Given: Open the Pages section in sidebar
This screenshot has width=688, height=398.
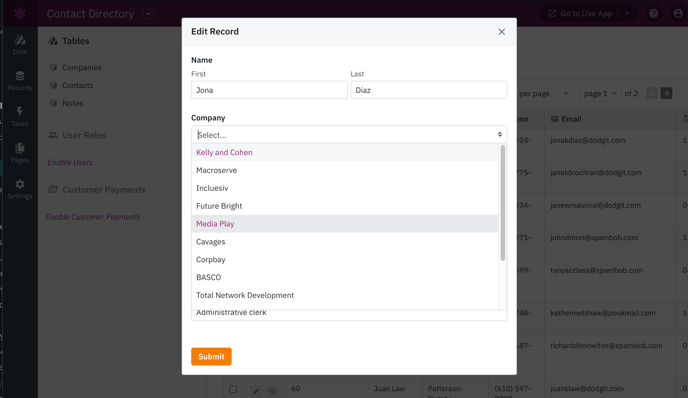Looking at the screenshot, I should [x=20, y=153].
